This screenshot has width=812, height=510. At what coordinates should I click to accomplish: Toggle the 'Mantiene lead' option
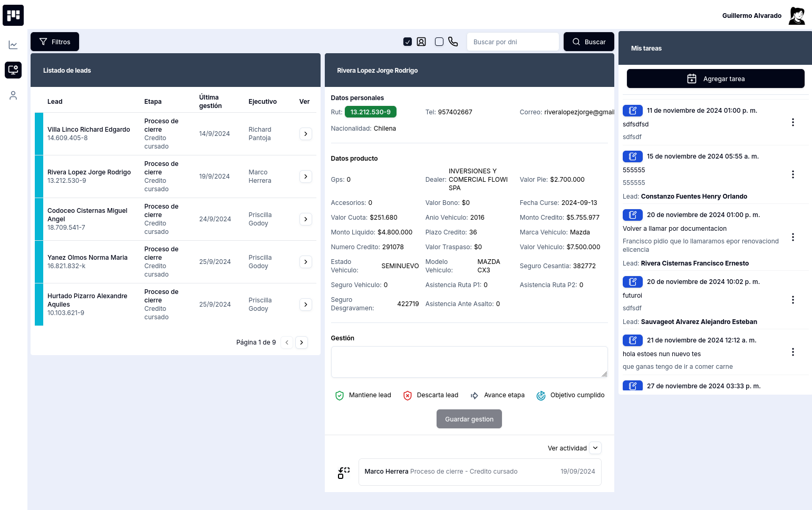363,395
